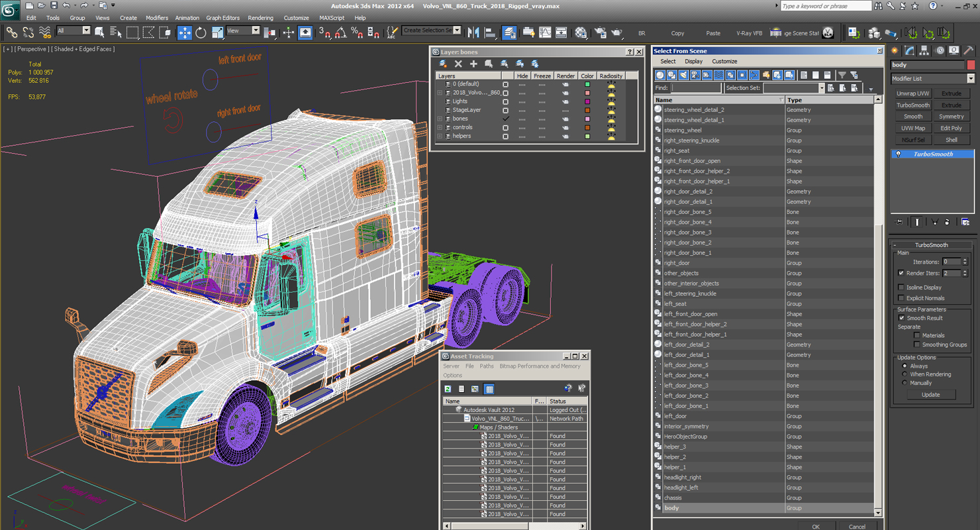Toggle Smooth Result checkbox
Viewport: 980px width, 530px height.
[x=901, y=318]
